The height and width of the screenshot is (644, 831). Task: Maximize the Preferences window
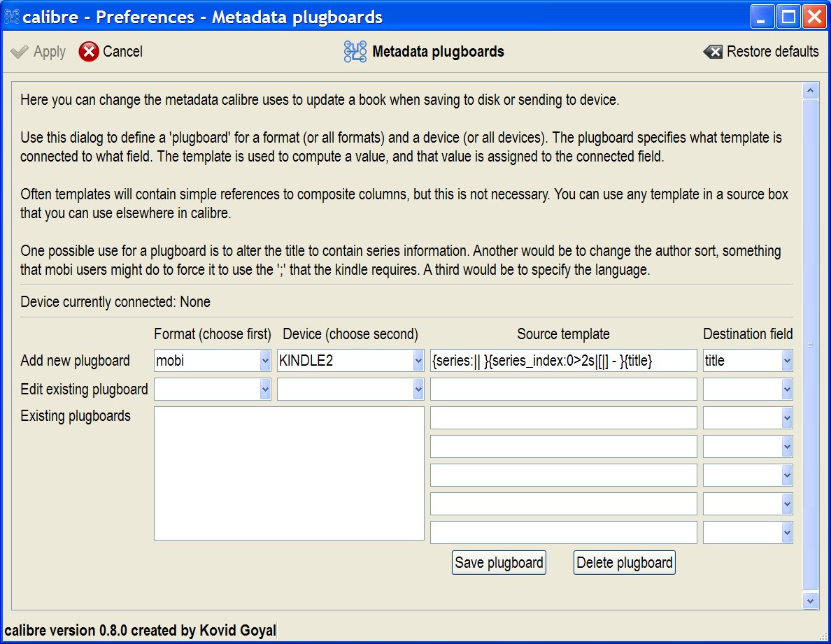[x=789, y=17]
